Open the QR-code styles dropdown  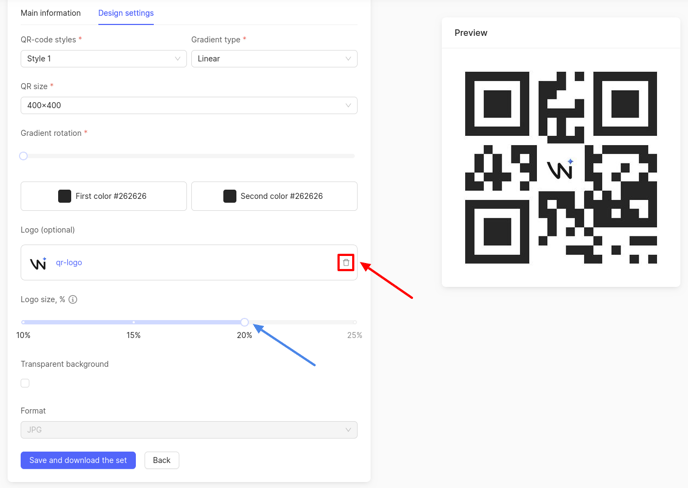[103, 59]
